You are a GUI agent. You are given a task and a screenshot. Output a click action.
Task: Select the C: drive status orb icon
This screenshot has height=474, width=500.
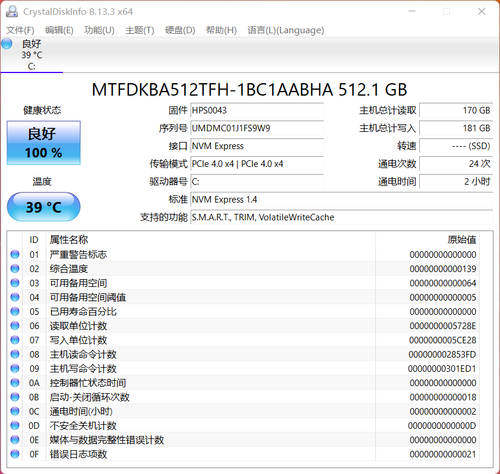tap(7, 44)
